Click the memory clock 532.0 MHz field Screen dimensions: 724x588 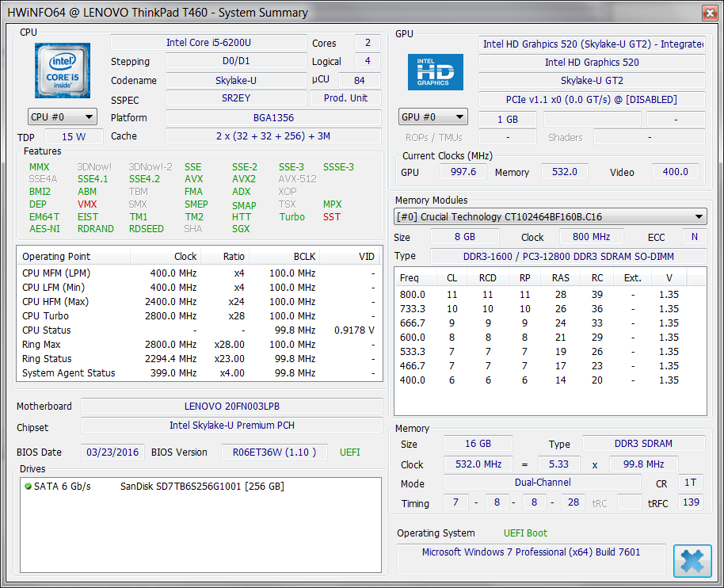[x=478, y=464]
